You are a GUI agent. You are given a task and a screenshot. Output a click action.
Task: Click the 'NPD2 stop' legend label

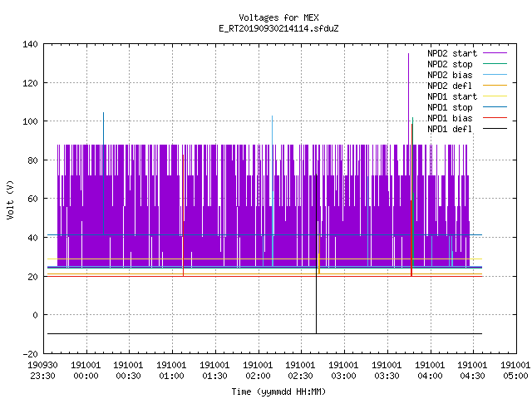point(450,64)
